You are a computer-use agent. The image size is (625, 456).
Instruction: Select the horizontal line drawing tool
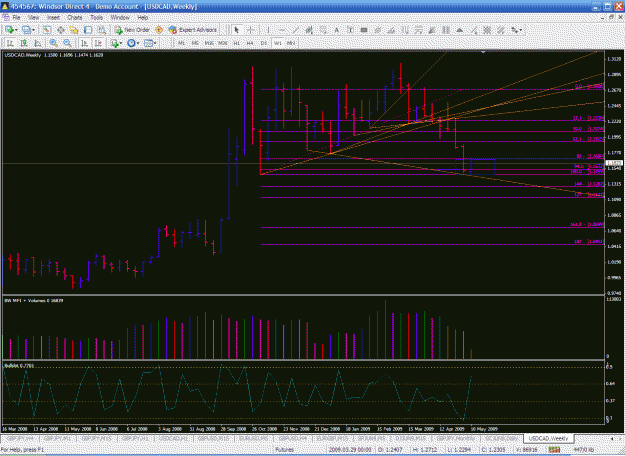(281, 30)
